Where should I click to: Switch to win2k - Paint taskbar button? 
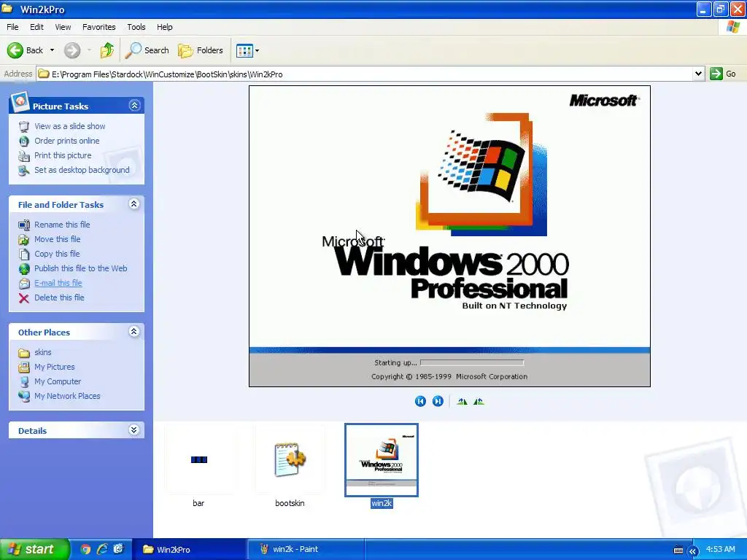(307, 550)
